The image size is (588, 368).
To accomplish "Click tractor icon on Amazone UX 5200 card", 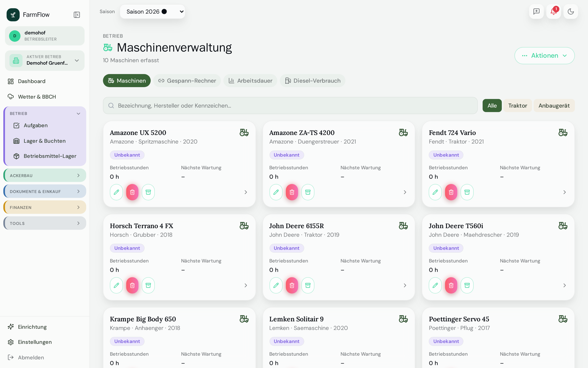I will pos(244,133).
